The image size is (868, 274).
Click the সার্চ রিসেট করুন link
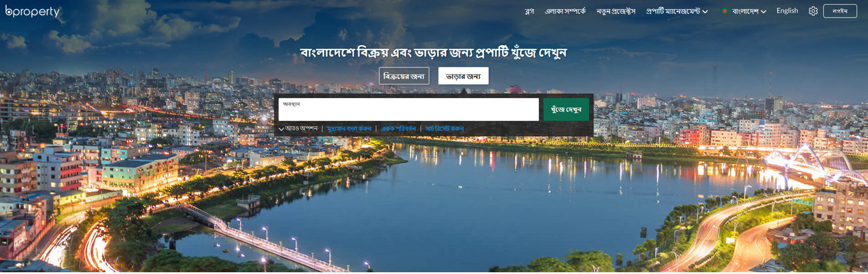[x=444, y=129]
